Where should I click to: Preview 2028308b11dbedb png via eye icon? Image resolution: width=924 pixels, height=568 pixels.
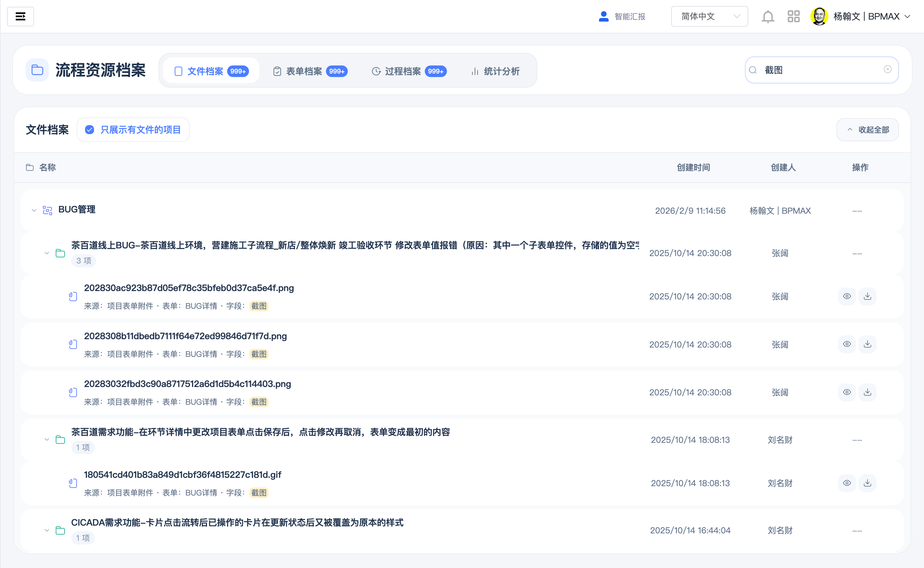(x=847, y=344)
